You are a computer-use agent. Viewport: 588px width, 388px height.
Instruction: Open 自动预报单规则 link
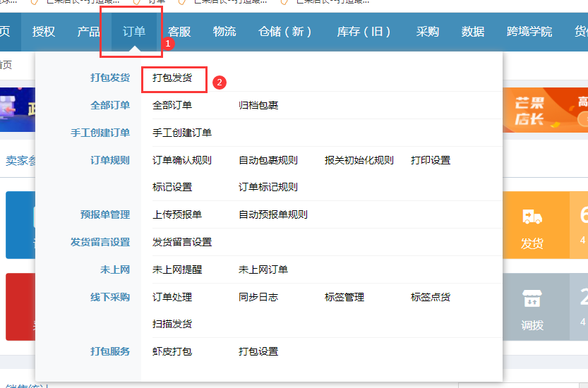273,214
